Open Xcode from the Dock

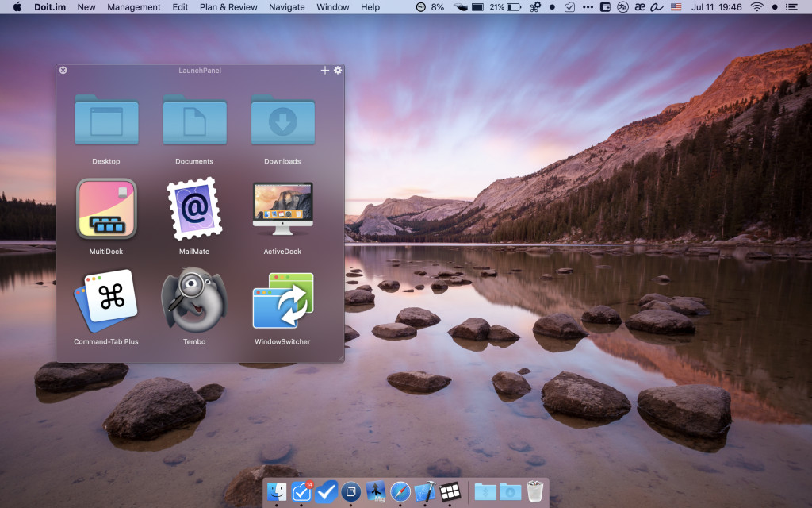click(425, 492)
